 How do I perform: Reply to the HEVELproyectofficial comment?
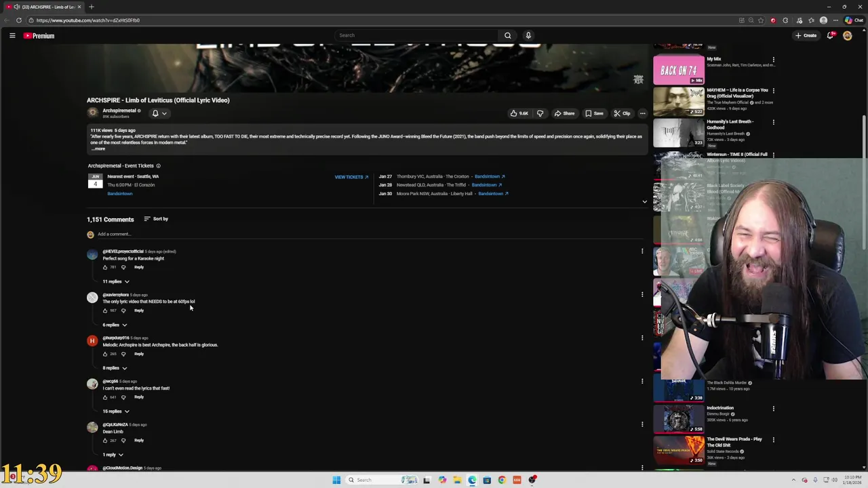click(x=139, y=267)
